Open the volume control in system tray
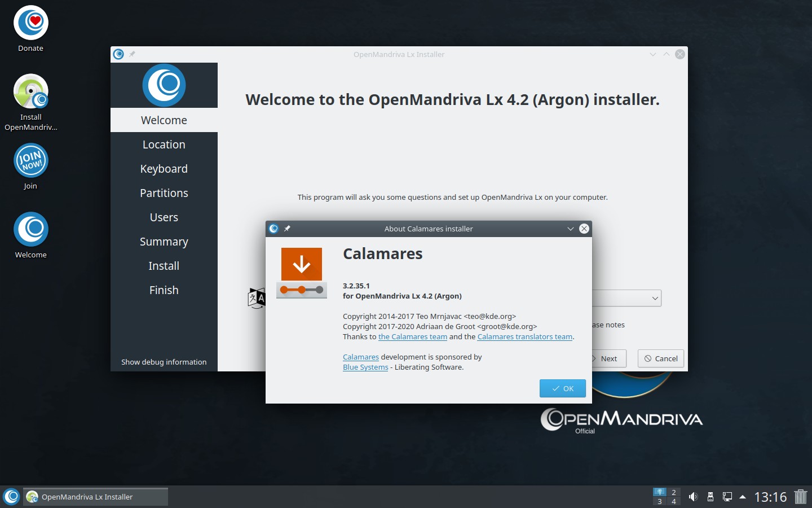This screenshot has width=812, height=508. tap(693, 497)
